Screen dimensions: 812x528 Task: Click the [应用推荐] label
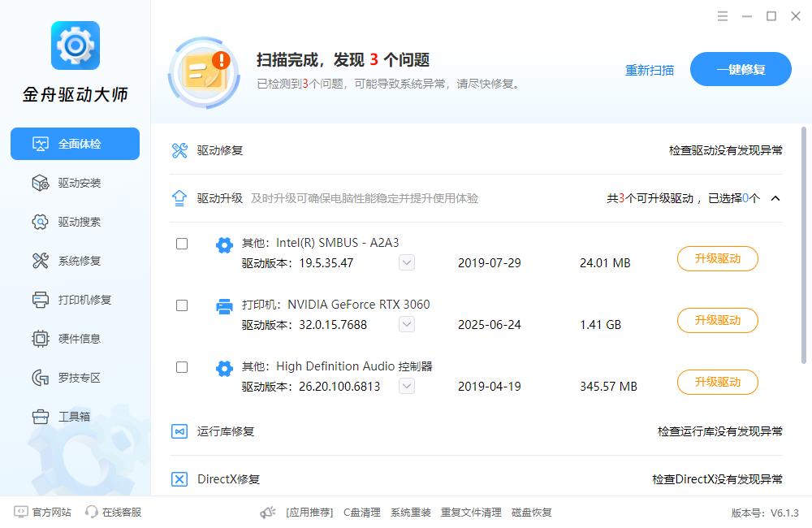pos(309,513)
